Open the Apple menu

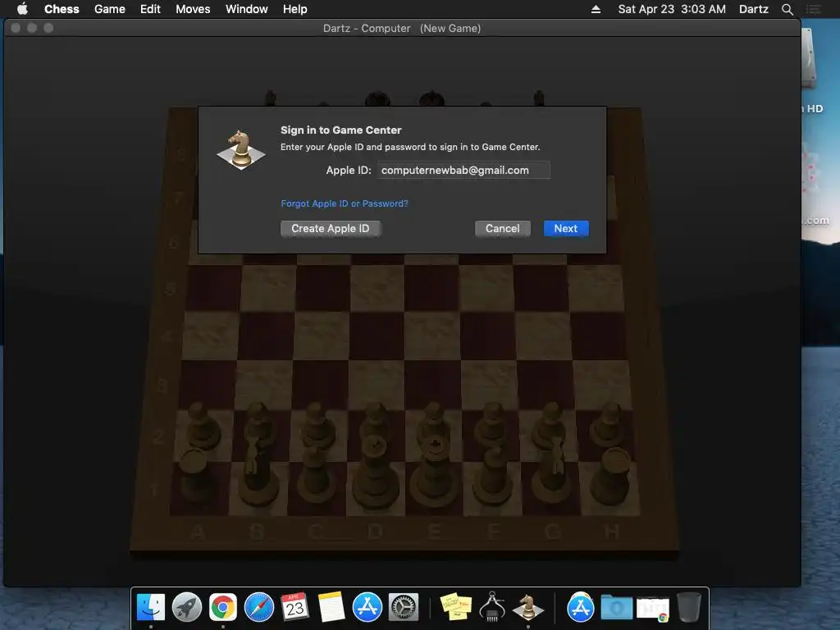pos(22,9)
